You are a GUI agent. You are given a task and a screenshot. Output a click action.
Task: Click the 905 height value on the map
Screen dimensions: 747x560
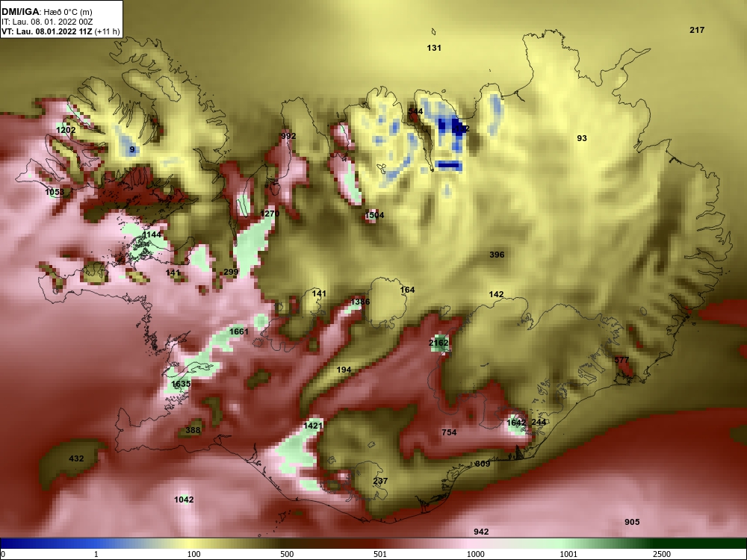[x=632, y=522]
